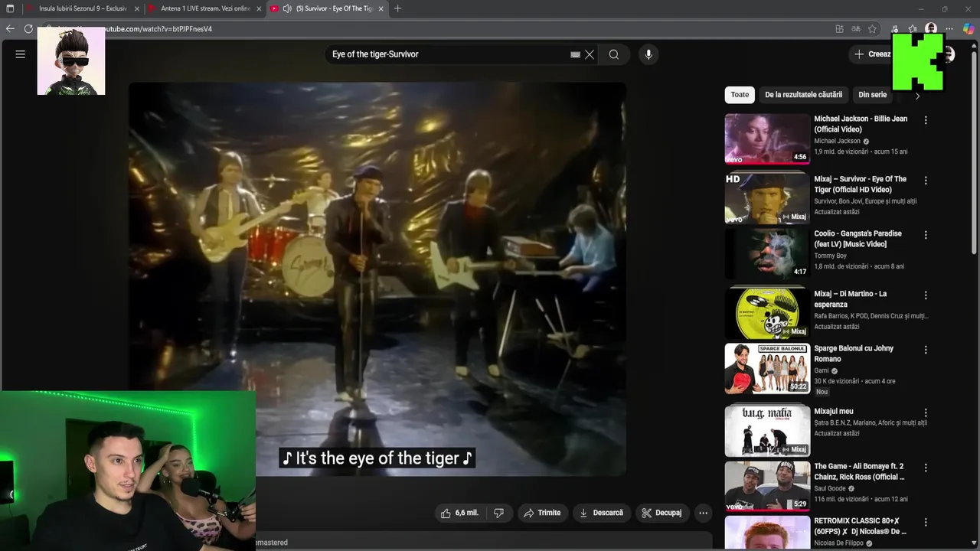Select the Toate filter chip
Image resolution: width=980 pixels, height=551 pixels.
pyautogui.click(x=740, y=95)
